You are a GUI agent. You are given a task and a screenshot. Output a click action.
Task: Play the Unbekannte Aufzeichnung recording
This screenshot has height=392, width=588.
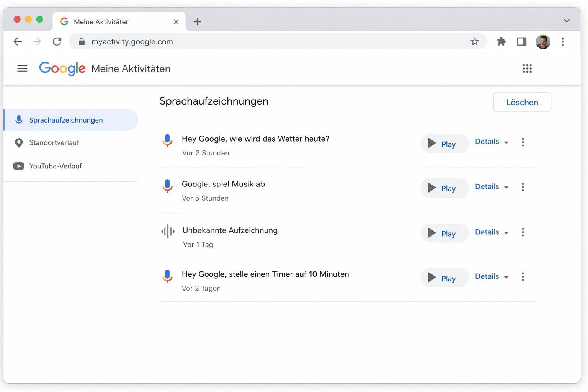[444, 233]
